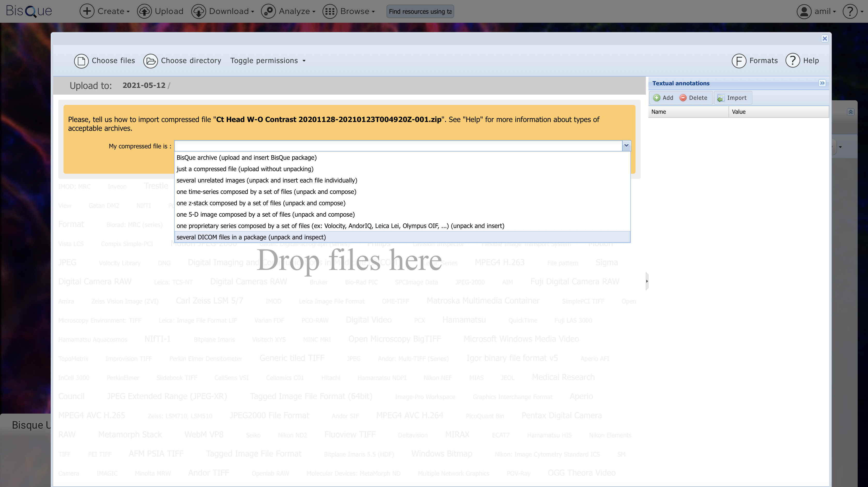Click the Upload cloud icon
The width and height of the screenshot is (868, 487).
pos(144,11)
